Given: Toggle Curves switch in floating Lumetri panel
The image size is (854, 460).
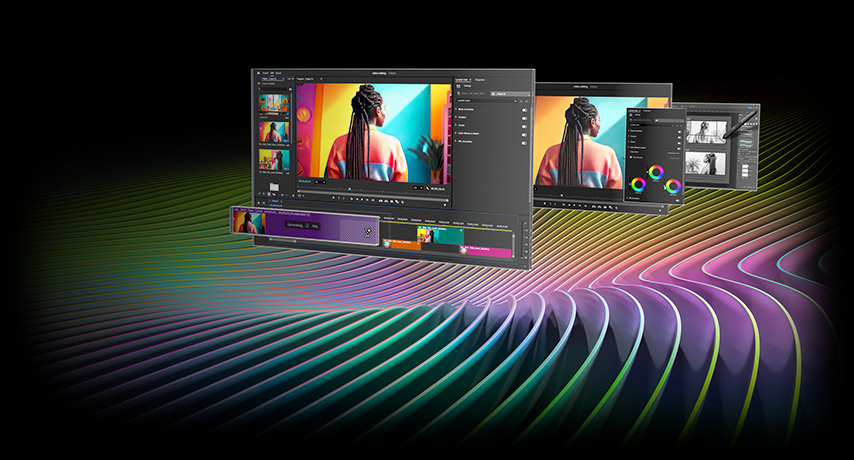Looking at the screenshot, I should click(x=680, y=143).
